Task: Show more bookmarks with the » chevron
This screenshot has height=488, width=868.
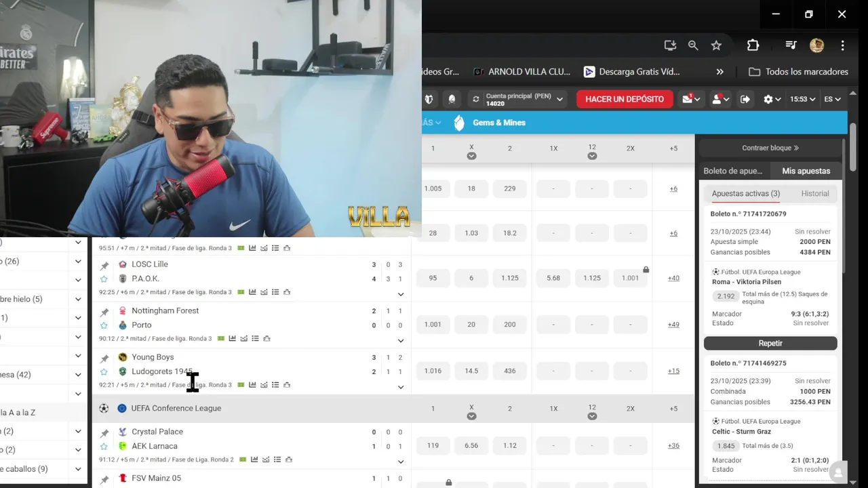Action: tap(719, 72)
